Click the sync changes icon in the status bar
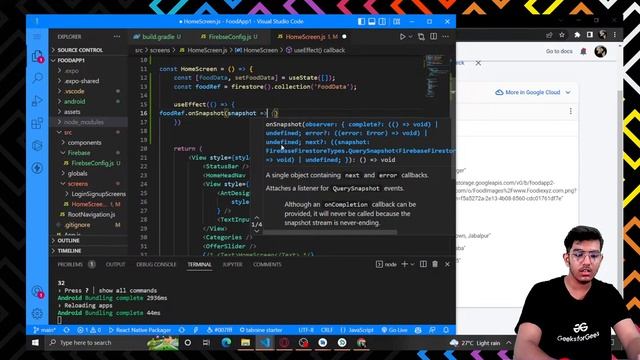Viewport: 640px width, 360px height. click(x=67, y=330)
